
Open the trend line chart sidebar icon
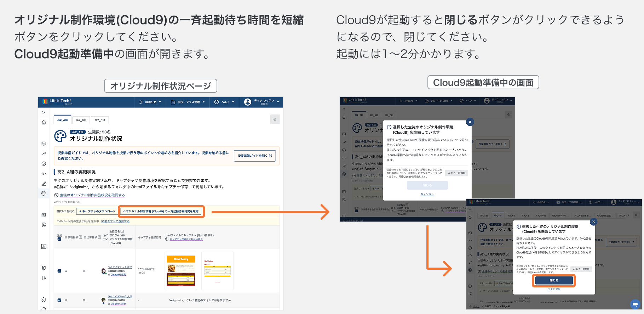(44, 154)
